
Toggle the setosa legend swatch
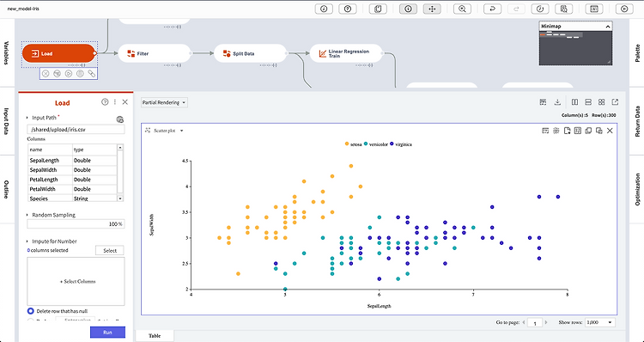(347, 144)
